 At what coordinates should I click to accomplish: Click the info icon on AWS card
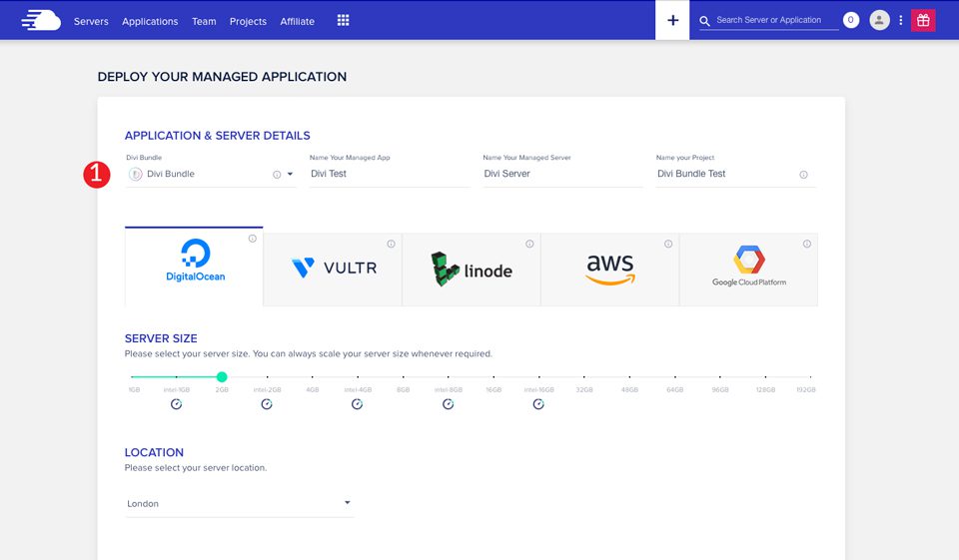pos(668,244)
